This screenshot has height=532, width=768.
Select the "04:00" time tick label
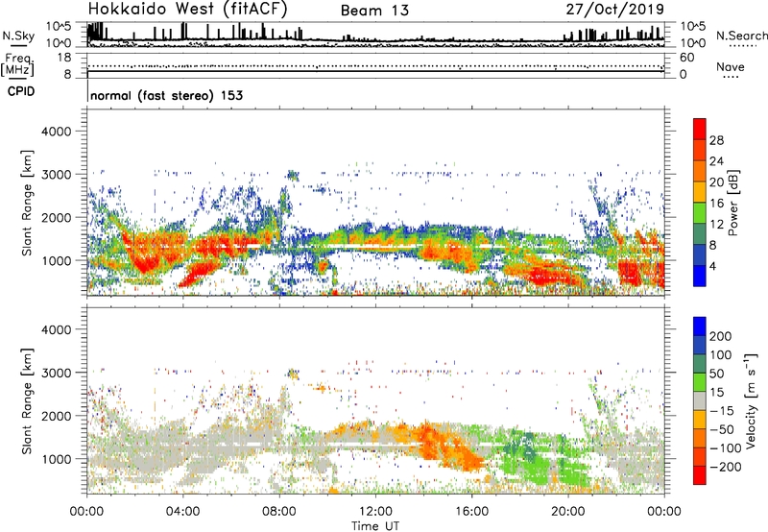[x=183, y=512]
